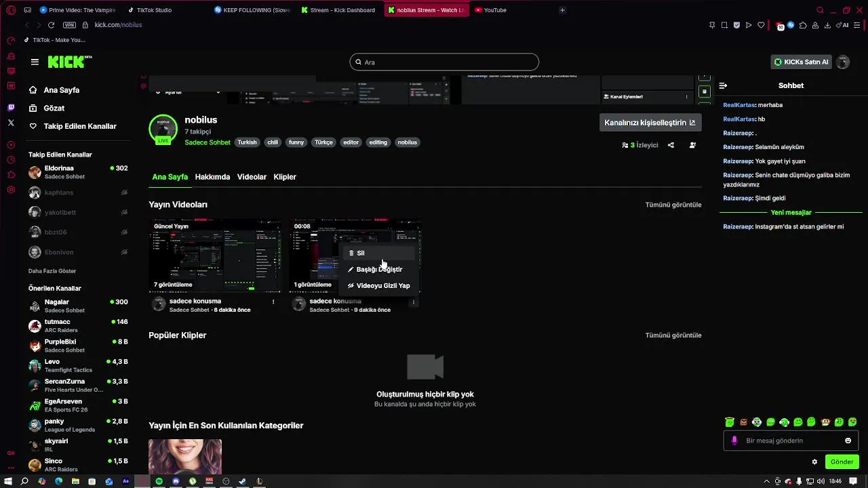Open Spotify from the taskbar
The image size is (868, 488).
click(x=159, y=481)
